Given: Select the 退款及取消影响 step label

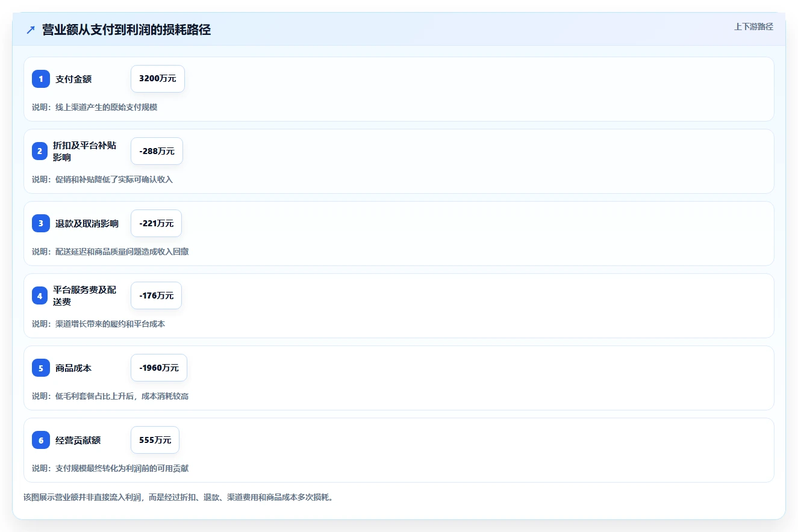Looking at the screenshot, I should tap(87, 223).
